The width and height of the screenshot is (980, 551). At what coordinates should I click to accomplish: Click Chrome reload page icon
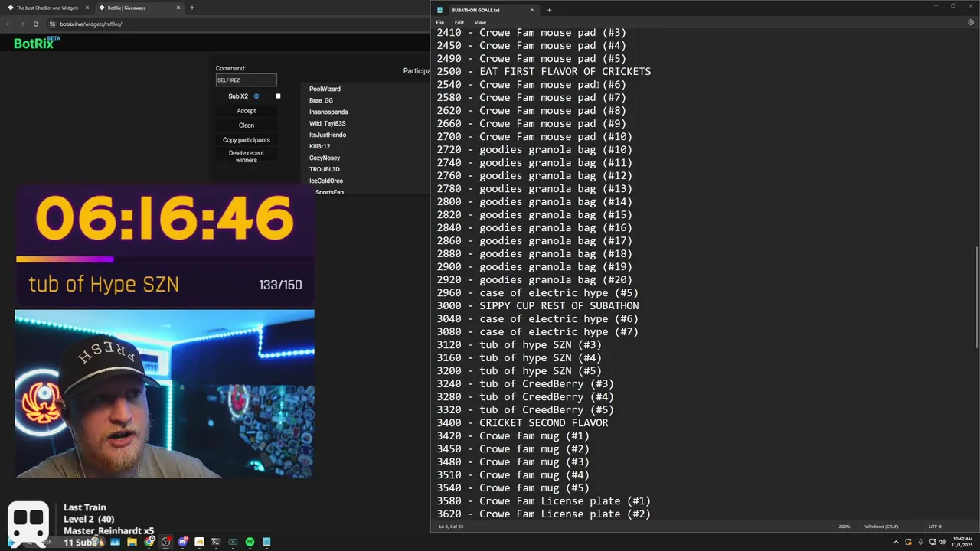[35, 24]
